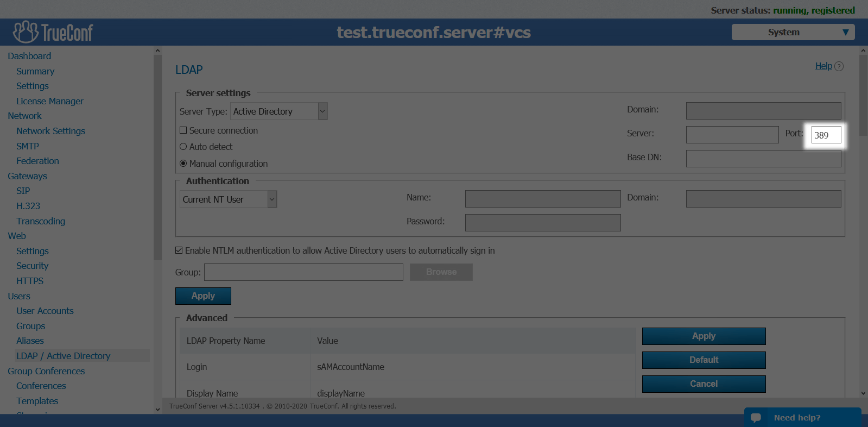The height and width of the screenshot is (427, 868).
Task: Select the Auto detect radio button
Action: tap(183, 147)
